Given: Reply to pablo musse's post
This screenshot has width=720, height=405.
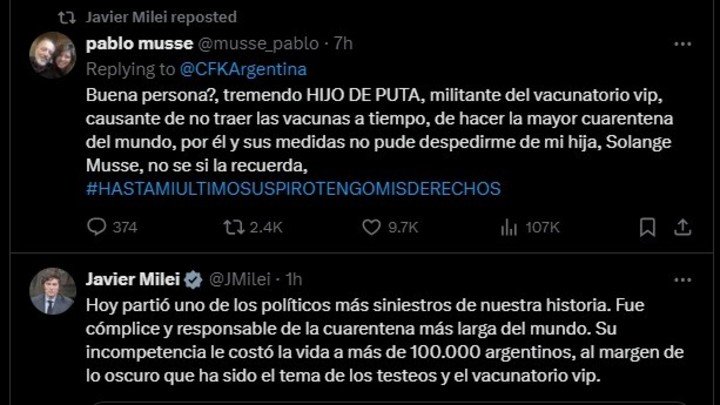Looking at the screenshot, I should tap(97, 227).
